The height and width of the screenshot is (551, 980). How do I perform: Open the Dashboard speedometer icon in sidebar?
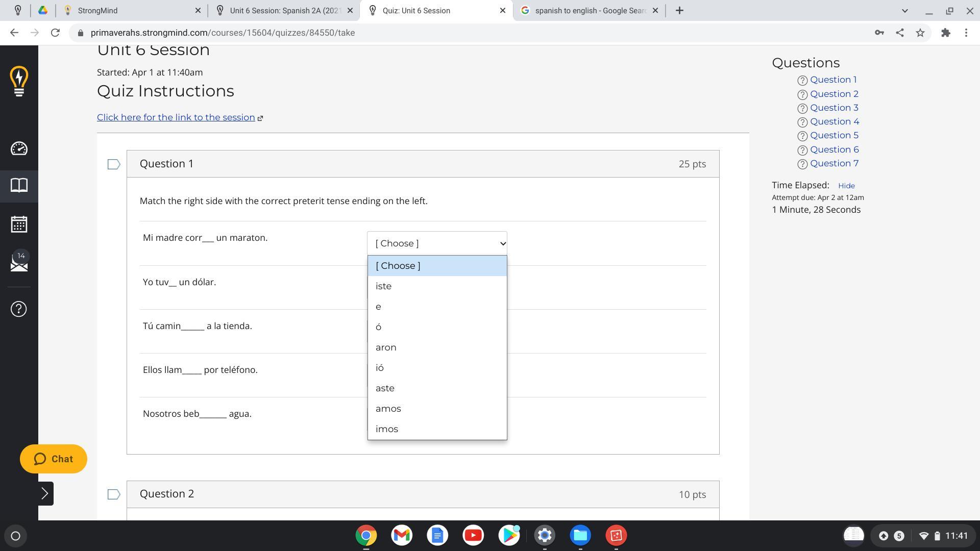[19, 148]
